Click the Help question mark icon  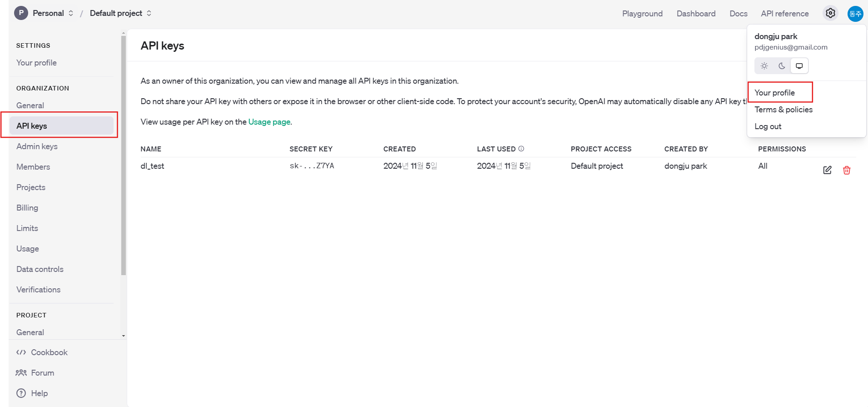[x=21, y=393]
